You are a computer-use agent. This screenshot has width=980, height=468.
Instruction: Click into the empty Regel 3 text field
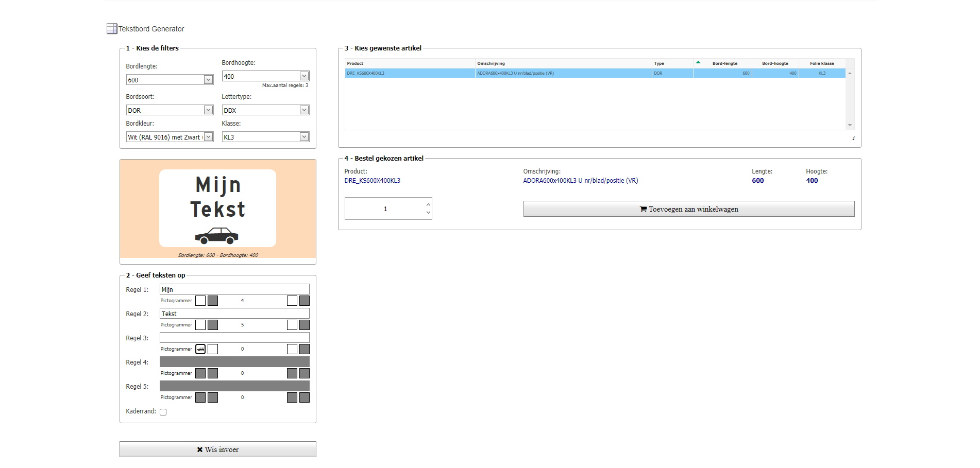234,338
